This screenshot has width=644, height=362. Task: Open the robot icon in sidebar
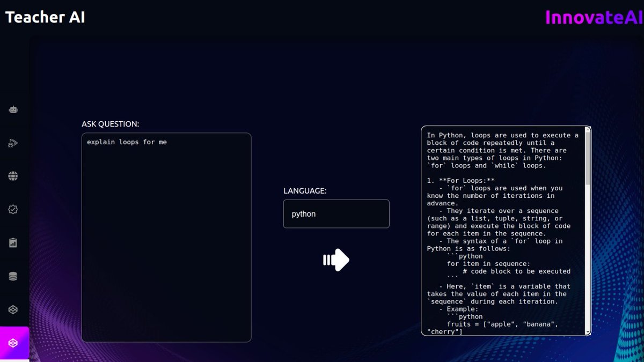pyautogui.click(x=13, y=109)
